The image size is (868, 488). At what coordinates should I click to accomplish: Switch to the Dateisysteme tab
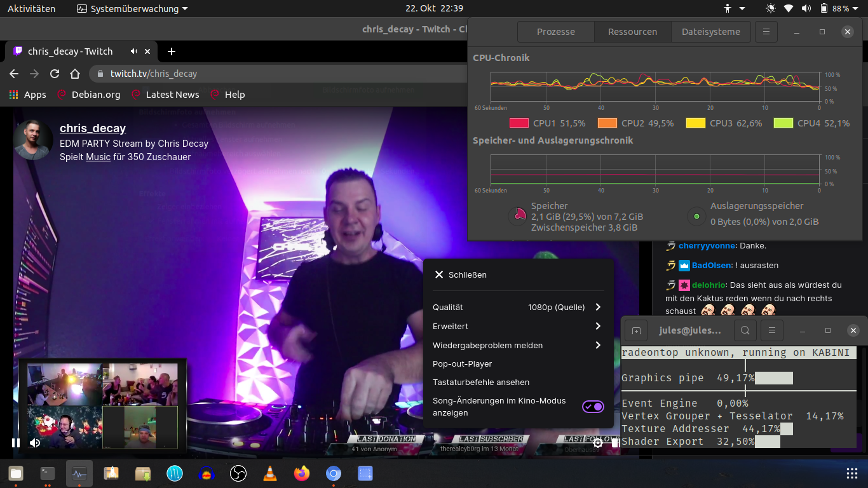point(710,32)
